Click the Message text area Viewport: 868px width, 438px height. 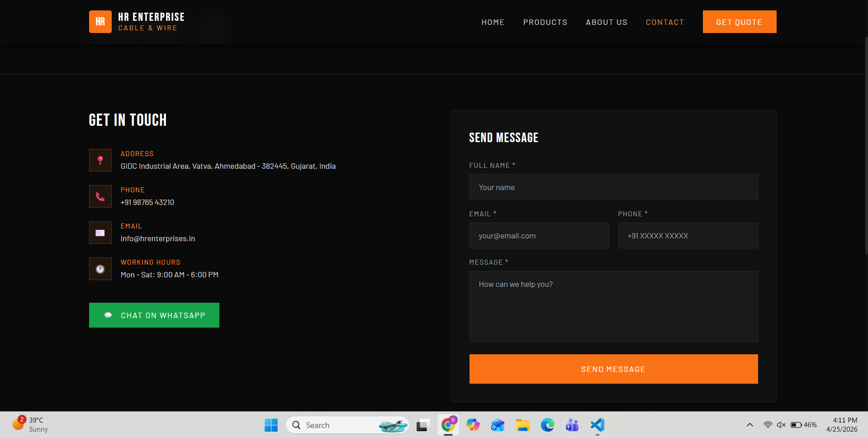tap(613, 306)
